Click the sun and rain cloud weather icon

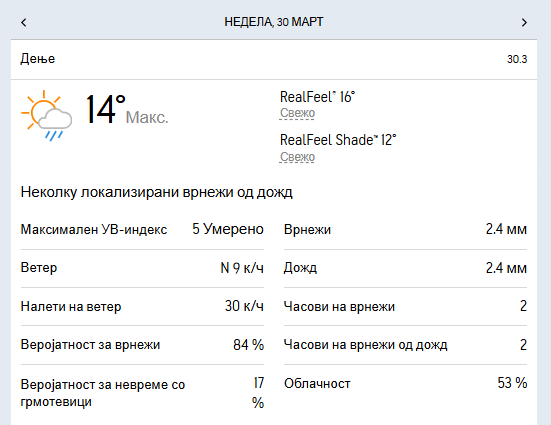point(46,115)
